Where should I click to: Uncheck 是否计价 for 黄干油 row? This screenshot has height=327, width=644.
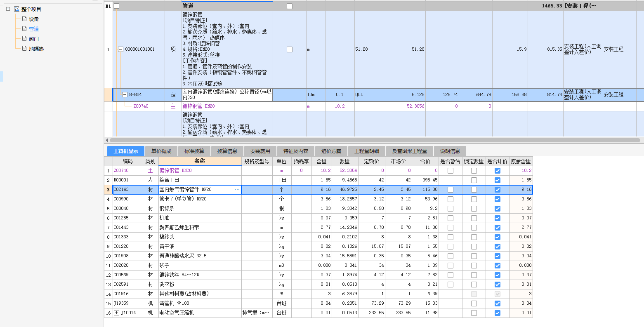click(498, 247)
